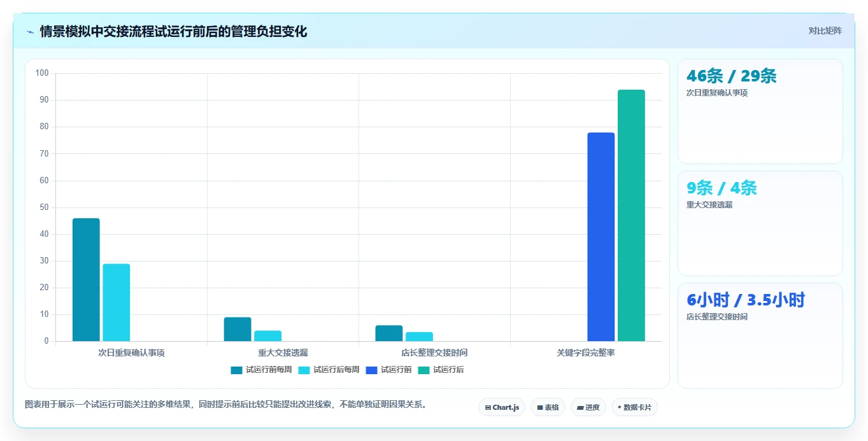Click the pulse icon beside the chart title
Image resolution: width=868 pixels, height=441 pixels.
click(30, 32)
